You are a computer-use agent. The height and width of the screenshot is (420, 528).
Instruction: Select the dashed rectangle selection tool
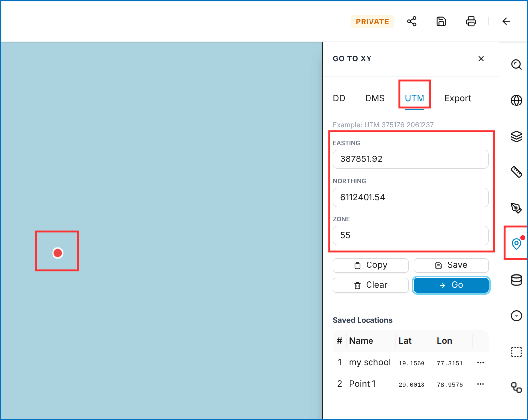[x=516, y=352]
